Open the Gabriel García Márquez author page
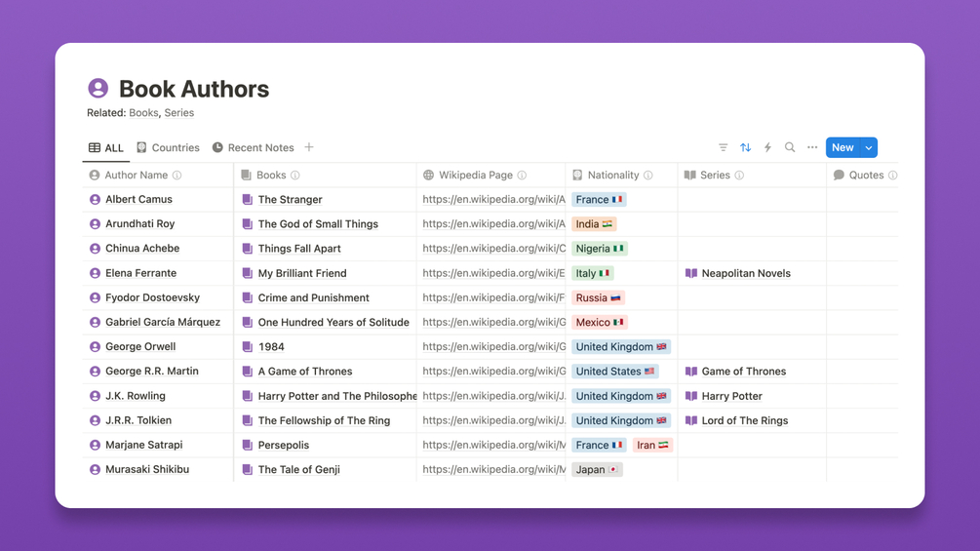 point(163,323)
